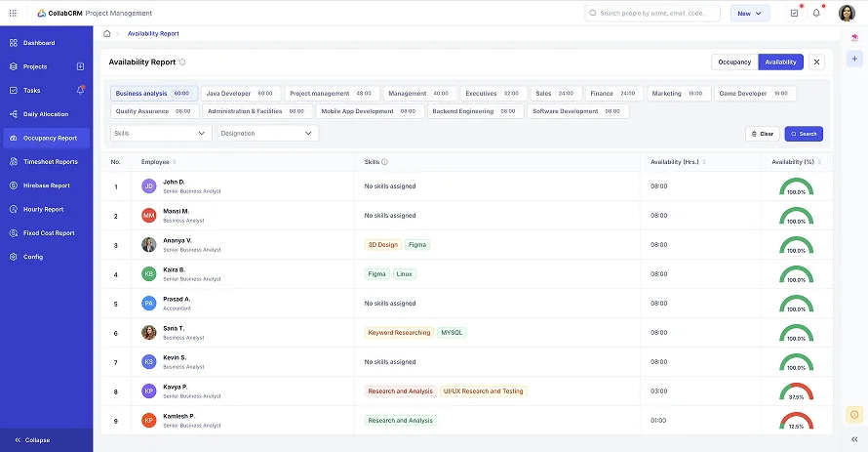Click Kaira B.'s KB avatar
This screenshot has height=452, width=868.
point(149,274)
